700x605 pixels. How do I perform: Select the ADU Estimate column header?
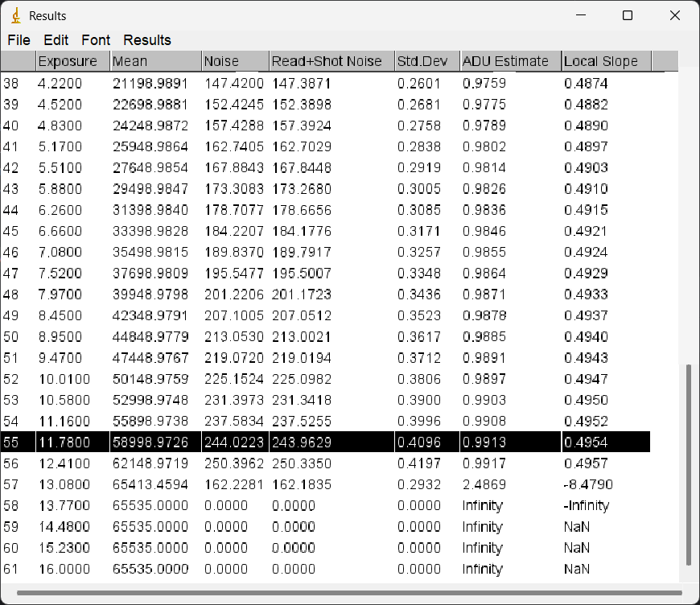pos(510,61)
